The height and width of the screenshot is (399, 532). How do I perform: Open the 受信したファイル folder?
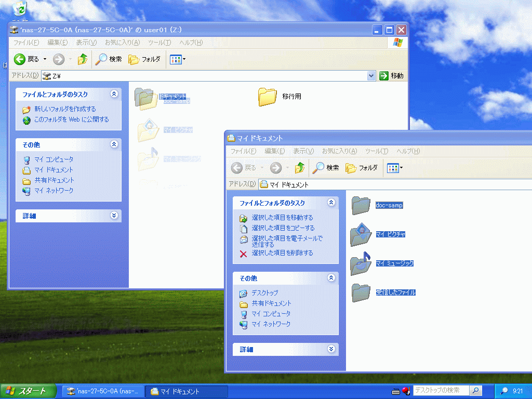361,292
